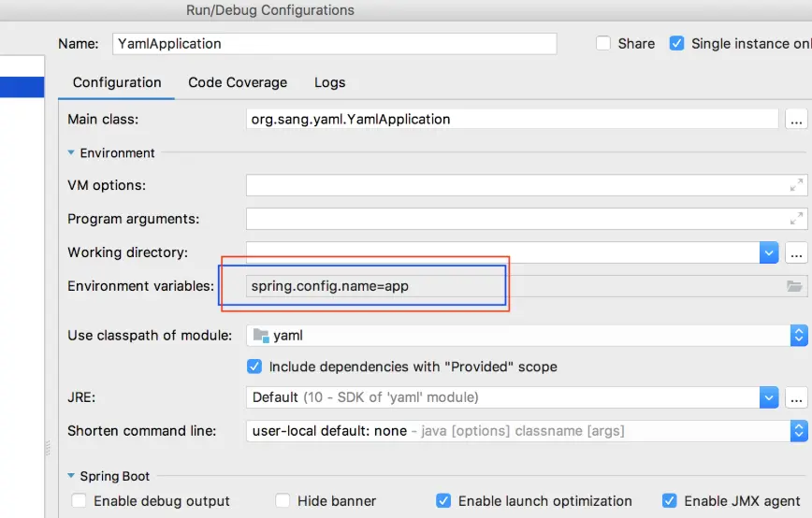
Task: Browse for Main class with ellipsis button
Action: [796, 120]
